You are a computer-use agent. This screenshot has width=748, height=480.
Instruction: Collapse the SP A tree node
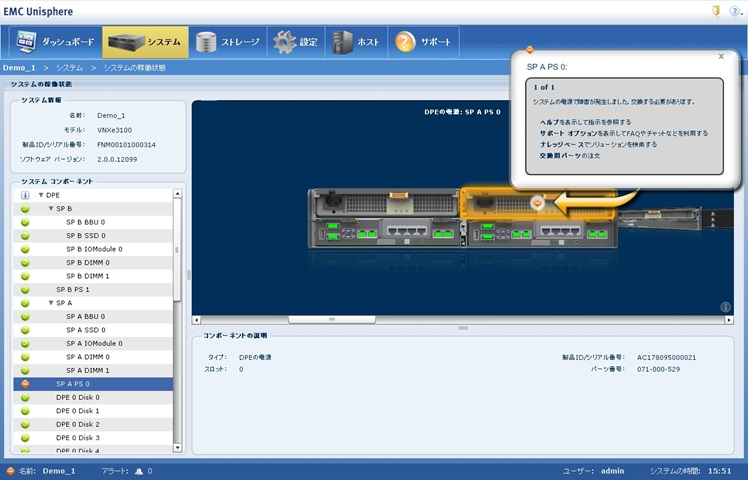point(51,303)
